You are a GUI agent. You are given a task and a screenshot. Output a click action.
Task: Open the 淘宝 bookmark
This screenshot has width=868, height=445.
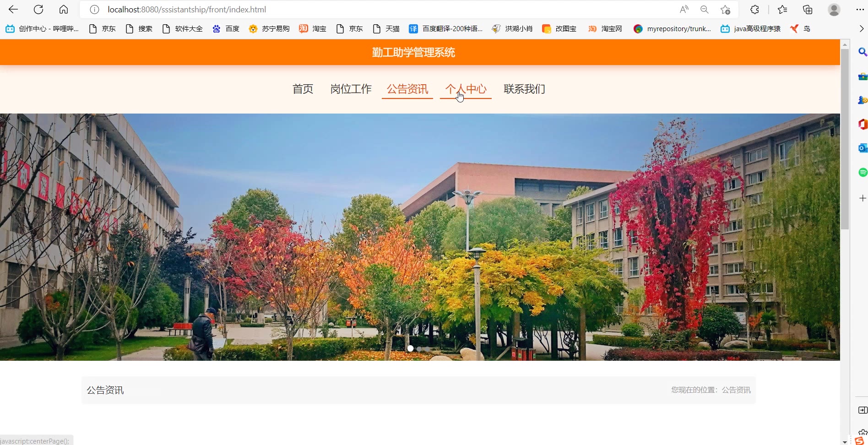(313, 29)
